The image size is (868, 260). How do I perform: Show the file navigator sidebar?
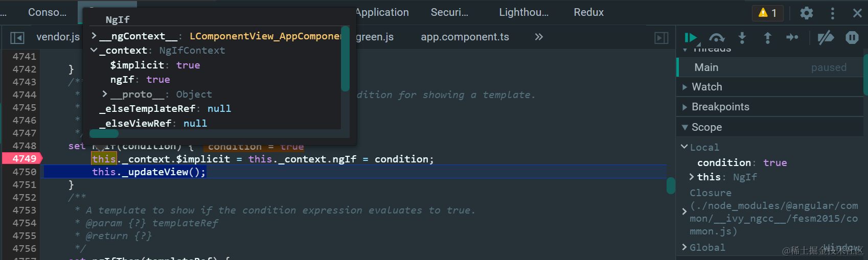click(x=17, y=37)
